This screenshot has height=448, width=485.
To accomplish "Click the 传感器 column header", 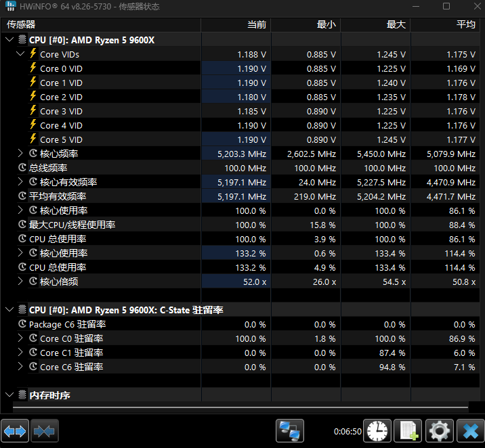I will (102, 24).
